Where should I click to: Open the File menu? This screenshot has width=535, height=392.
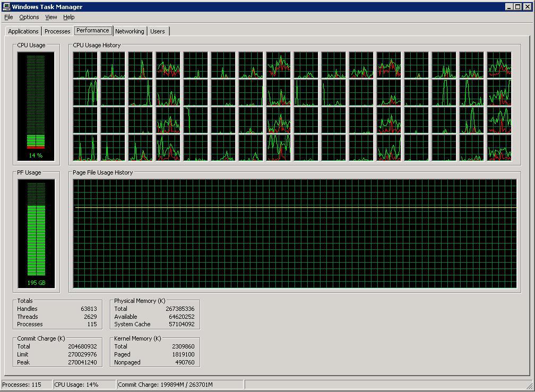(x=8, y=17)
